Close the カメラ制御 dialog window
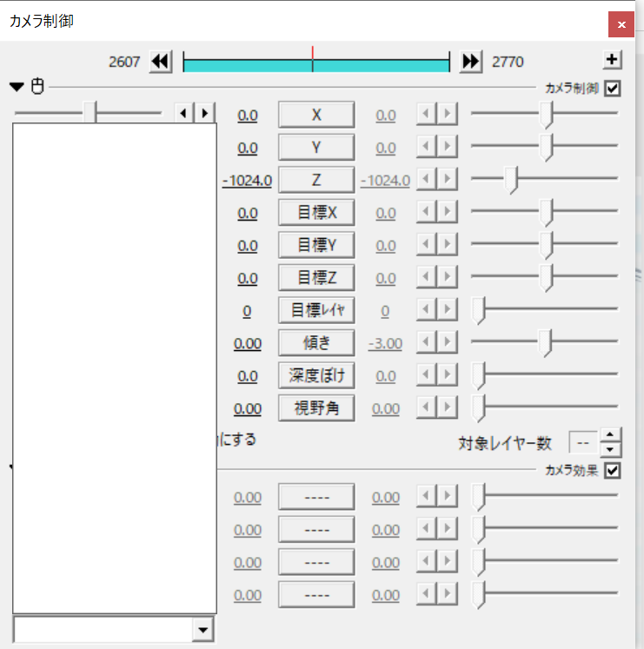 click(621, 25)
